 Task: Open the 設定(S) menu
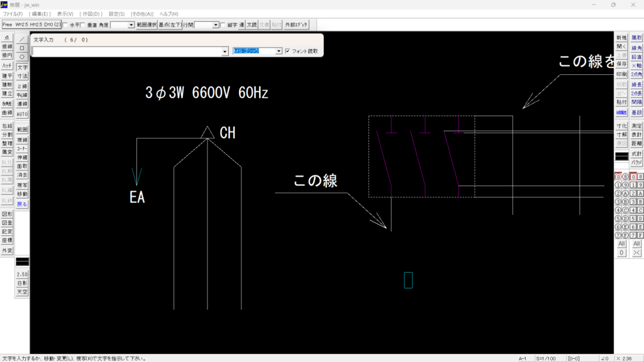[x=116, y=14]
